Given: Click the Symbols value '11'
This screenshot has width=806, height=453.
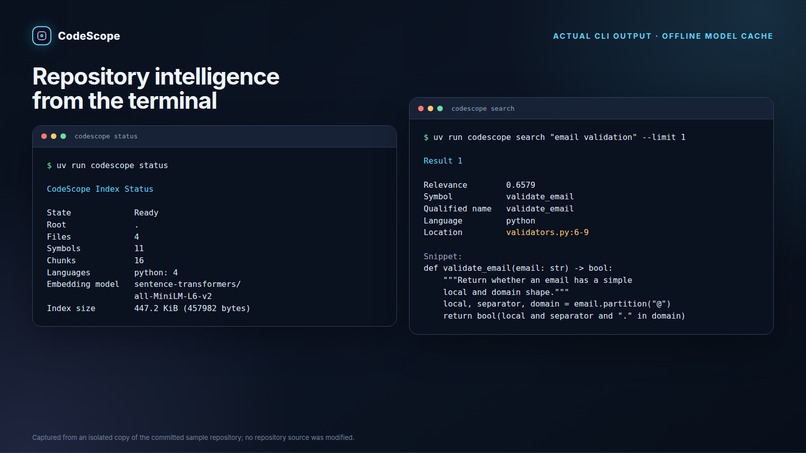Looking at the screenshot, I should tap(139, 248).
